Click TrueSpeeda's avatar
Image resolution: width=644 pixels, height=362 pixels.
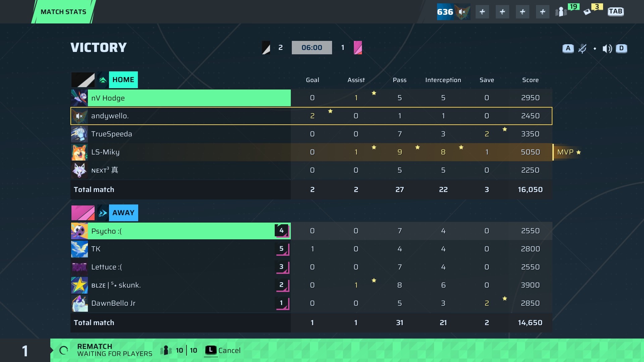click(79, 134)
